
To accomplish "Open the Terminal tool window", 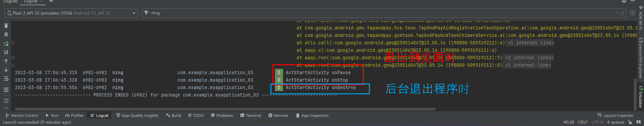I will [251, 115].
